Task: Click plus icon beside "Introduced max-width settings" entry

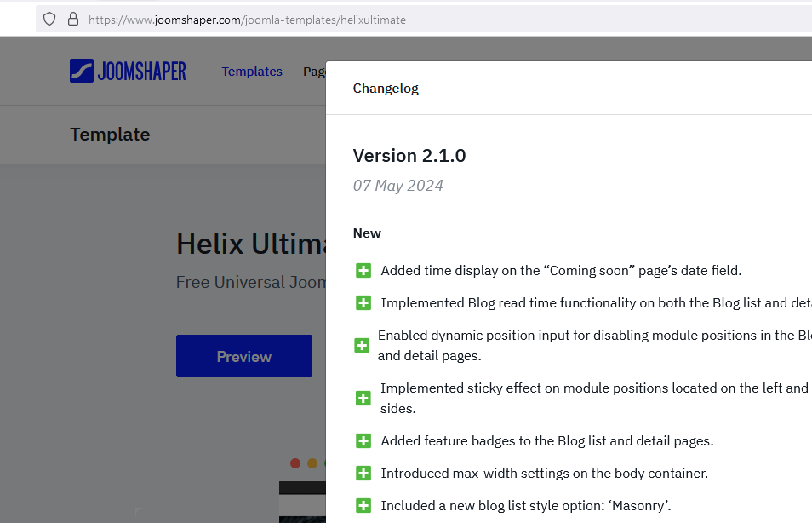Action: pyautogui.click(x=363, y=474)
